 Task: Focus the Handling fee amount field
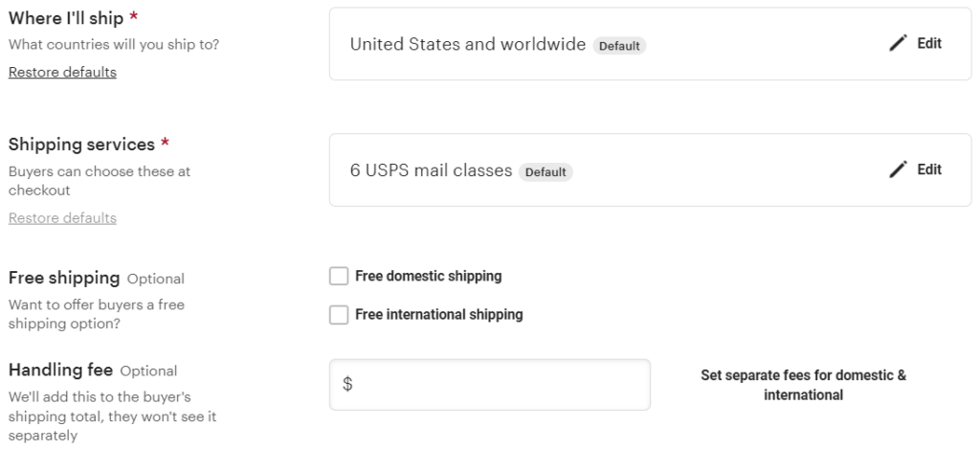click(498, 385)
